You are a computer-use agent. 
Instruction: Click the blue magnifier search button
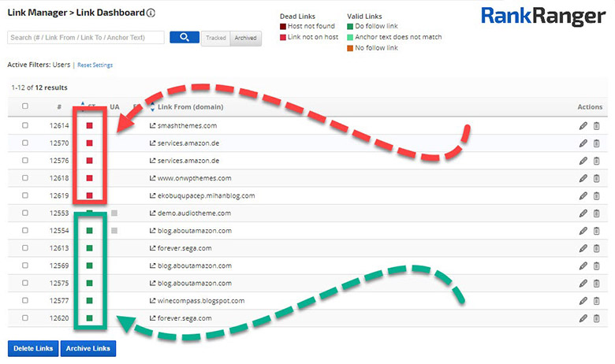(x=184, y=37)
